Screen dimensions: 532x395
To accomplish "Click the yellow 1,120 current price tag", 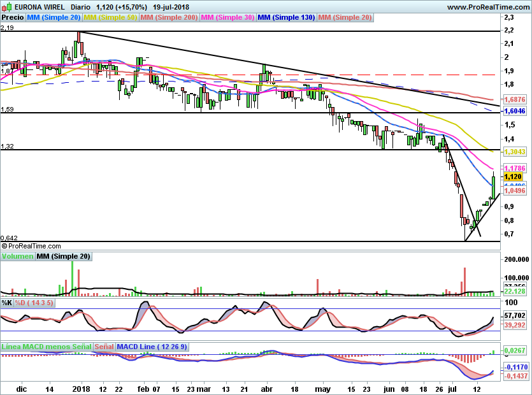I will coord(513,176).
